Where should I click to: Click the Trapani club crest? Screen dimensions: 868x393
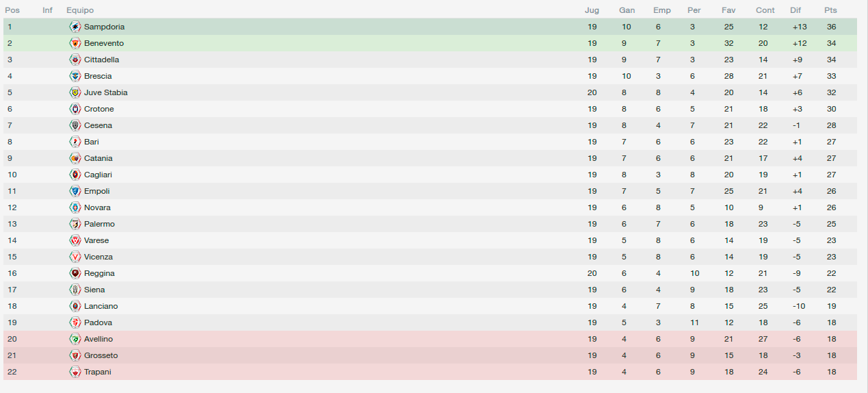tap(75, 372)
